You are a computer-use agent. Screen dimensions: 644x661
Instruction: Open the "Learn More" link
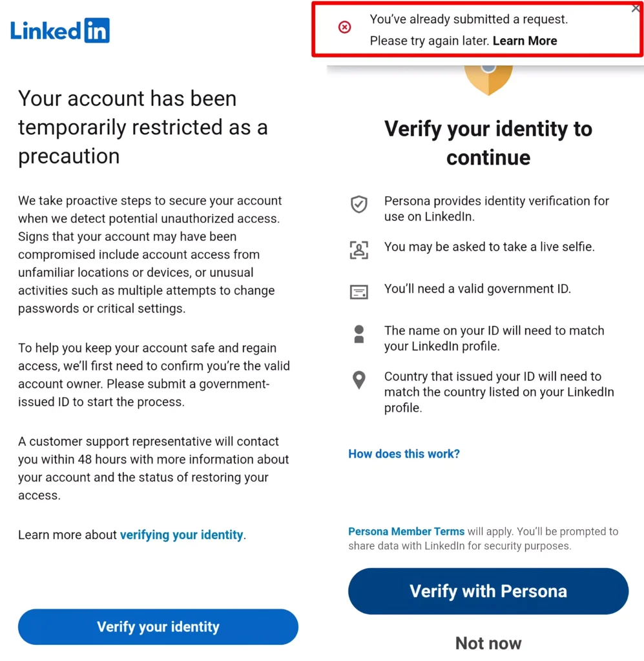tap(525, 40)
